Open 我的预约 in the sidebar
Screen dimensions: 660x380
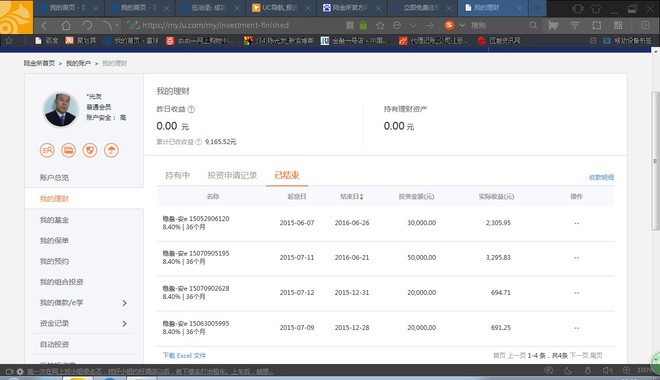(54, 261)
